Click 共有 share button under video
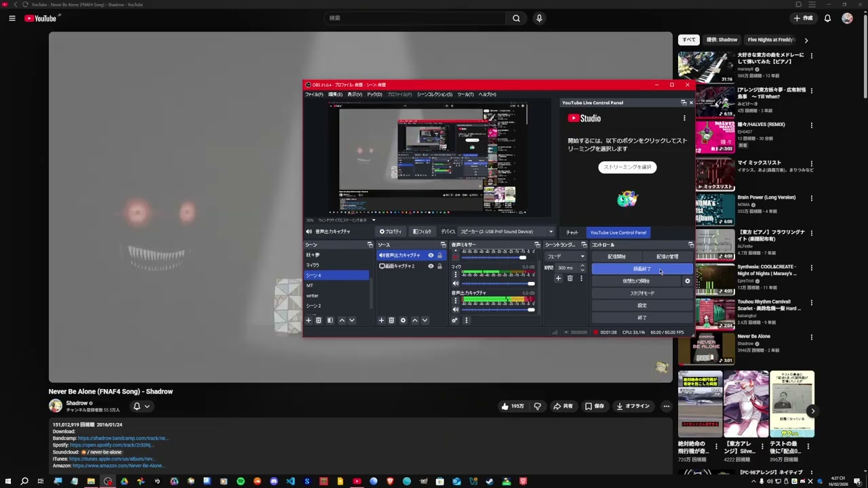The width and height of the screenshot is (868, 488). tap(563, 406)
